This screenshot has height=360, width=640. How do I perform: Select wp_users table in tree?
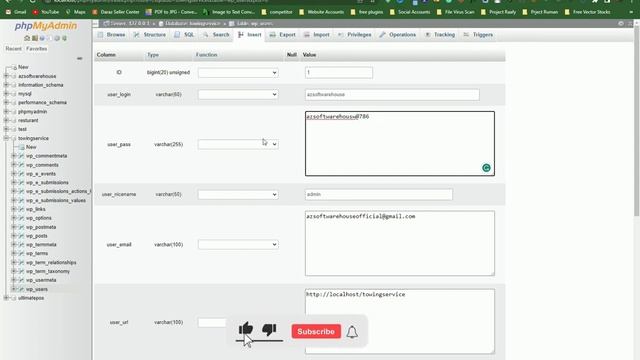[x=37, y=289]
